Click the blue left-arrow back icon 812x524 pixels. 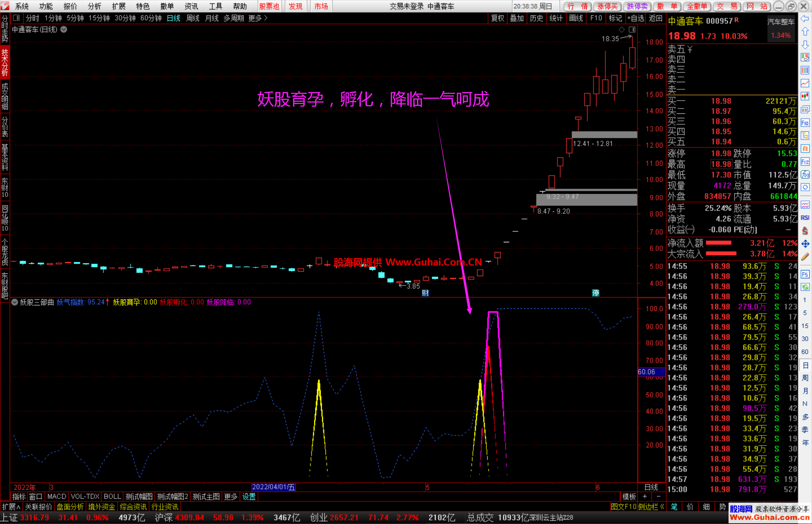(805, 19)
